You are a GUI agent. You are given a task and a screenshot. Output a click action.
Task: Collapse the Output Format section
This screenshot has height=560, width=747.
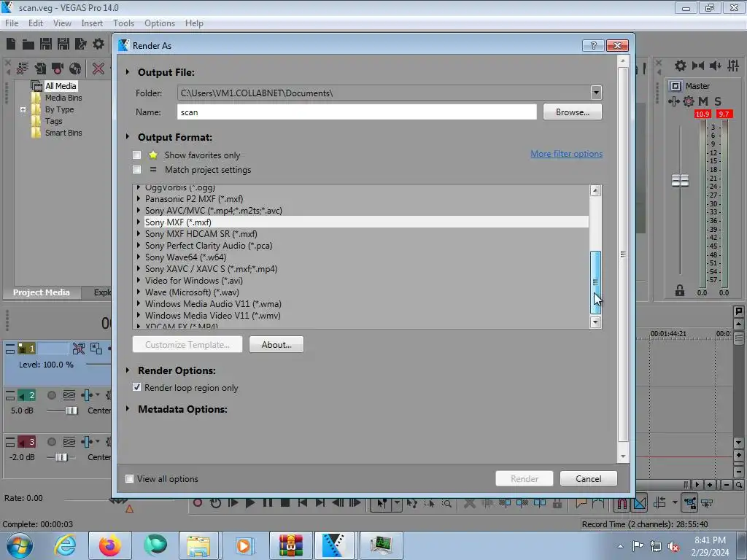[x=128, y=136]
